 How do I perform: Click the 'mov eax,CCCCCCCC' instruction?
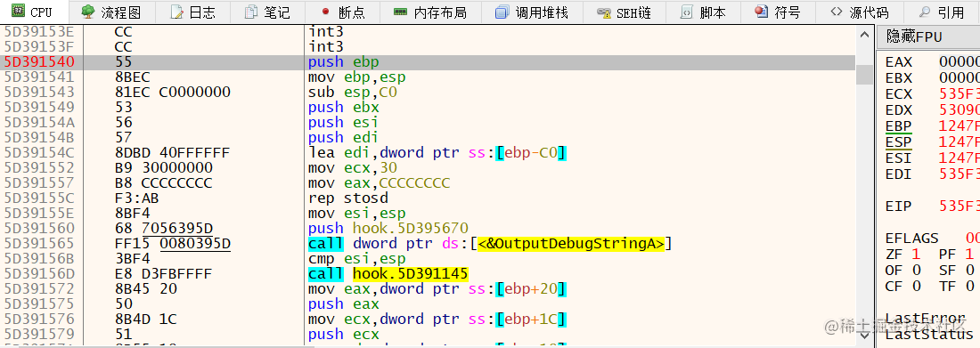coord(380,183)
